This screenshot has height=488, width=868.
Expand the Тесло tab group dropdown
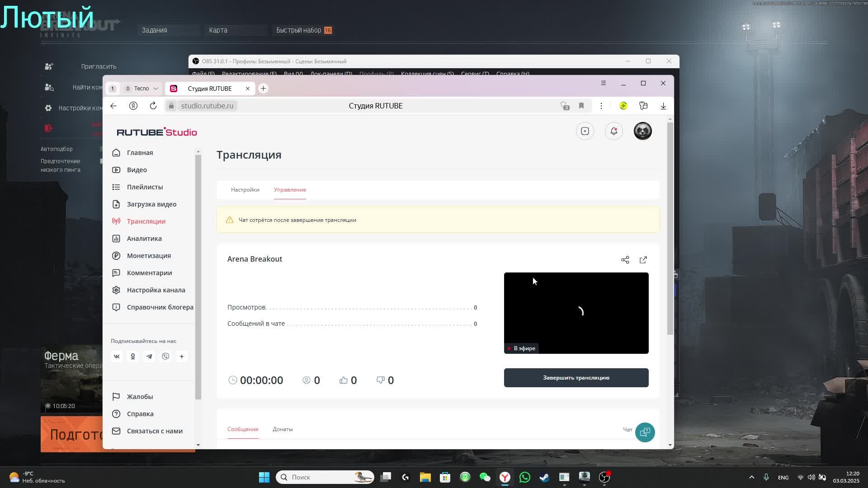coord(156,89)
